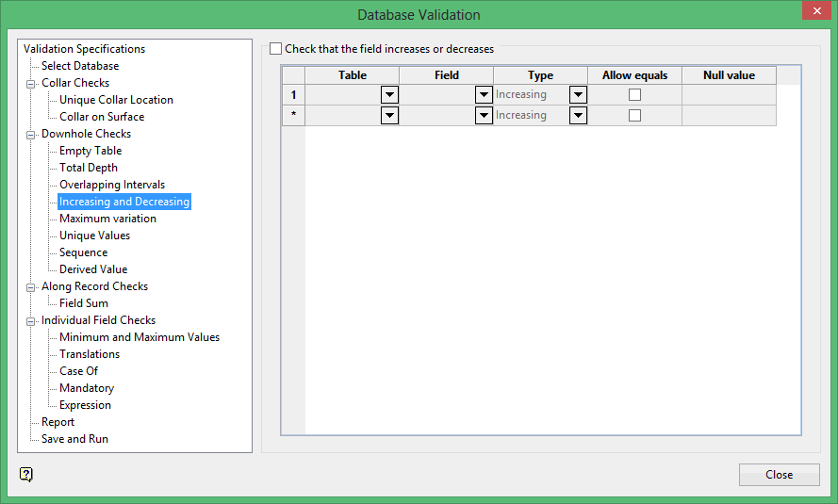838x504 pixels.
Task: Select the Validation Specifications root item
Action: [x=85, y=49]
